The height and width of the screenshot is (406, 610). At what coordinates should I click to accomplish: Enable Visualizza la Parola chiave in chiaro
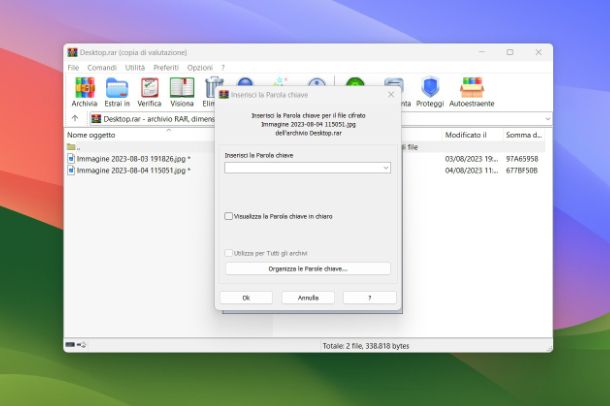[228, 216]
